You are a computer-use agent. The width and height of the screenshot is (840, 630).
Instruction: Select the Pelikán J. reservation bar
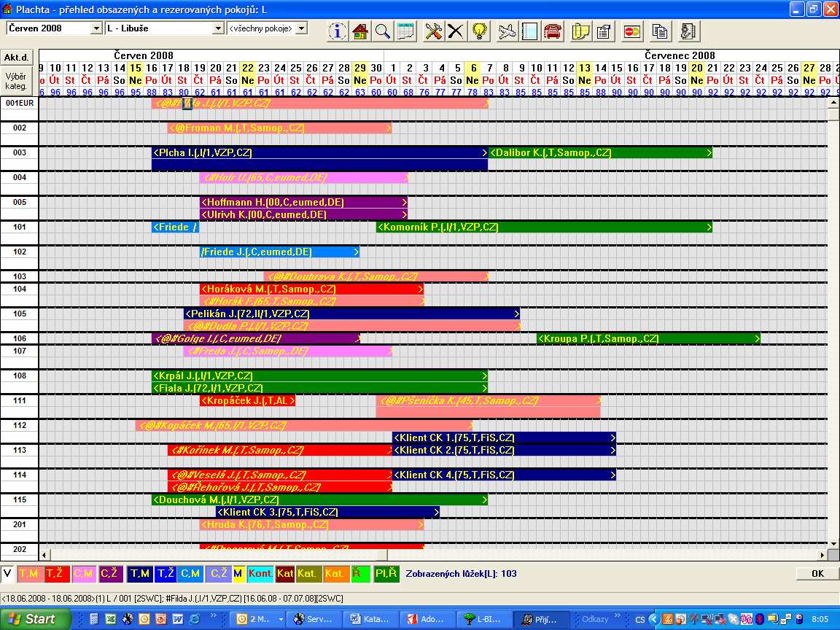[x=351, y=314]
